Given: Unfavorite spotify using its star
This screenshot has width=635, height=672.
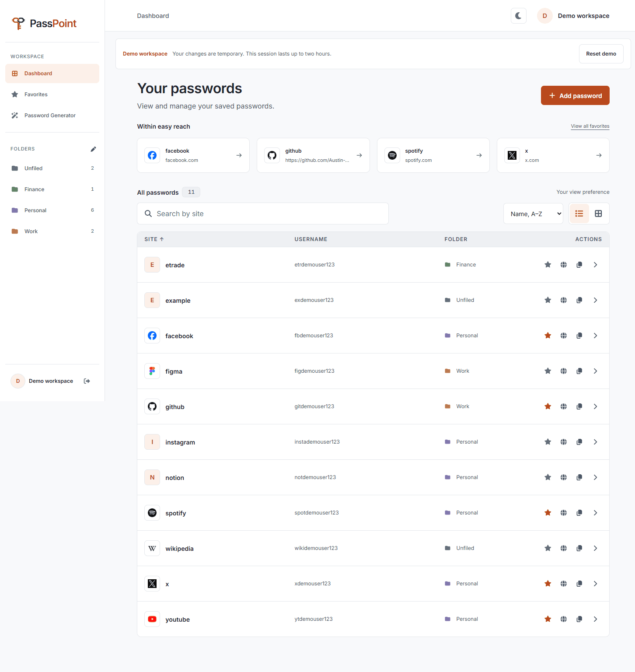Looking at the screenshot, I should (548, 513).
